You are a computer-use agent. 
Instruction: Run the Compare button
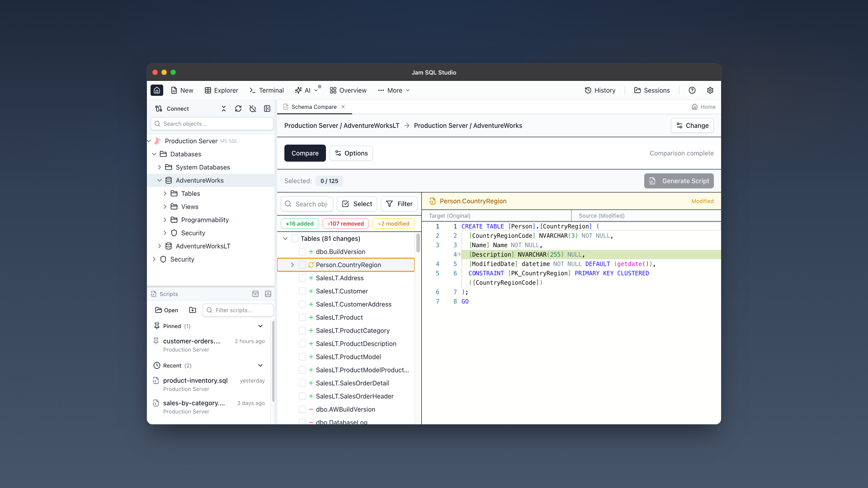point(305,153)
